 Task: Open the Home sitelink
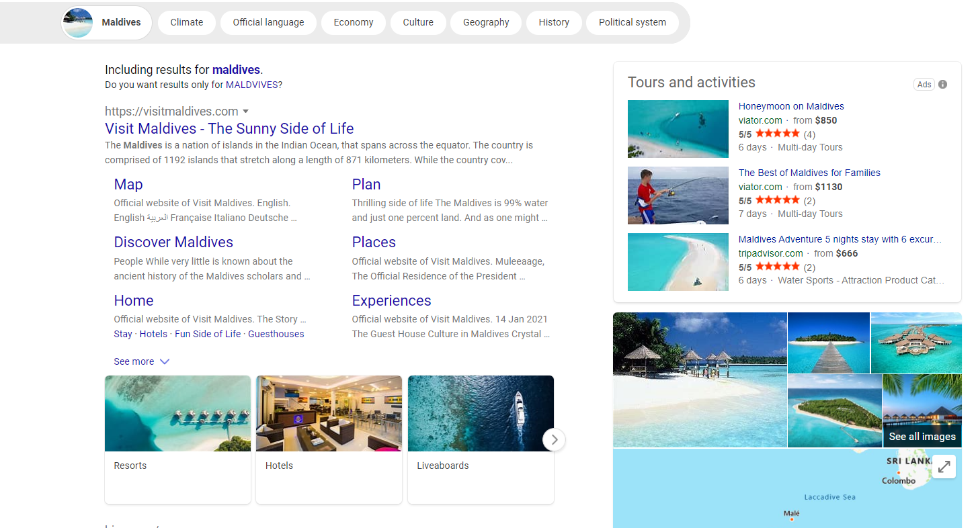click(x=134, y=300)
